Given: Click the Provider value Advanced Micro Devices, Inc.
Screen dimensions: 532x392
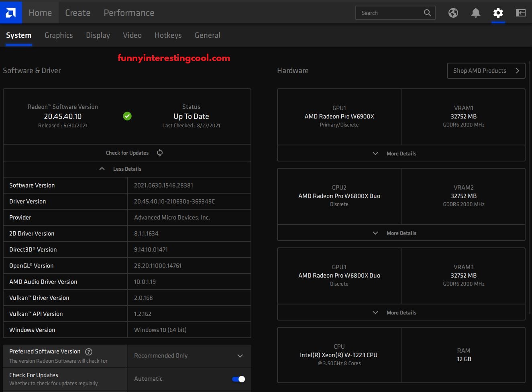Looking at the screenshot, I should 172,217.
